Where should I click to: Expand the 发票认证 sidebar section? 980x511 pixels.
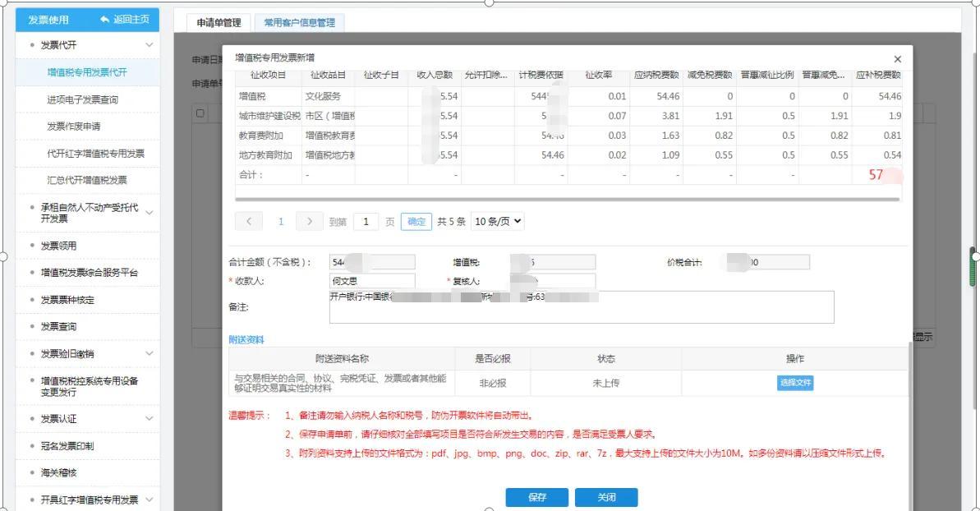(x=149, y=419)
